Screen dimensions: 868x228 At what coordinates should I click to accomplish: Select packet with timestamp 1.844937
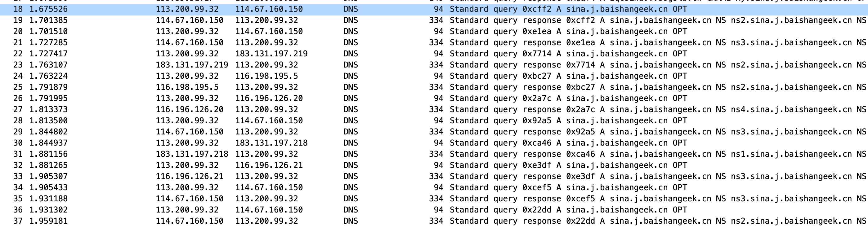point(434,143)
